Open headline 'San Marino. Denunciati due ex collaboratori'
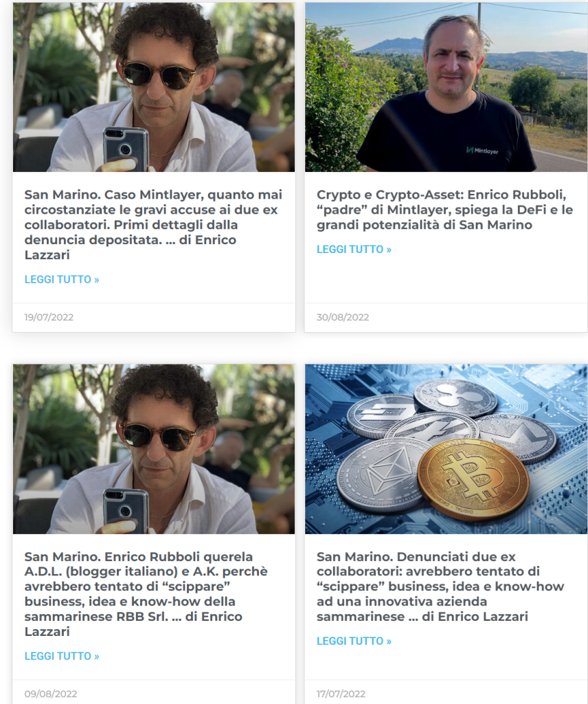Viewport: 588px width, 704px height. pyautogui.click(x=440, y=586)
